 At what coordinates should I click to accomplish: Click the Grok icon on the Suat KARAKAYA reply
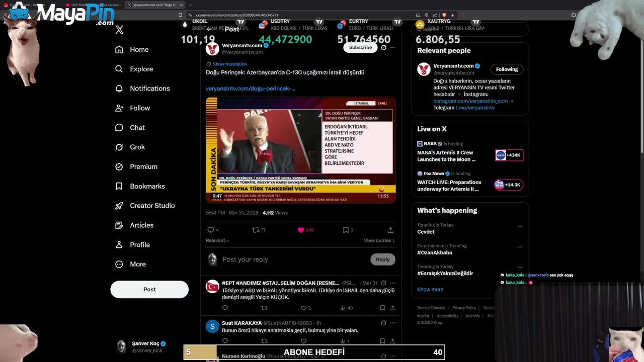pyautogui.click(x=383, y=323)
